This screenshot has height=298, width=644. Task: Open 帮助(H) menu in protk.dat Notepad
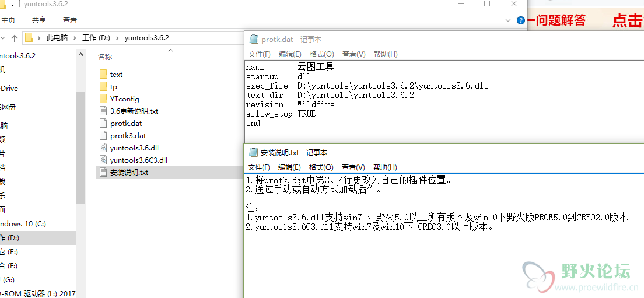tap(386, 54)
